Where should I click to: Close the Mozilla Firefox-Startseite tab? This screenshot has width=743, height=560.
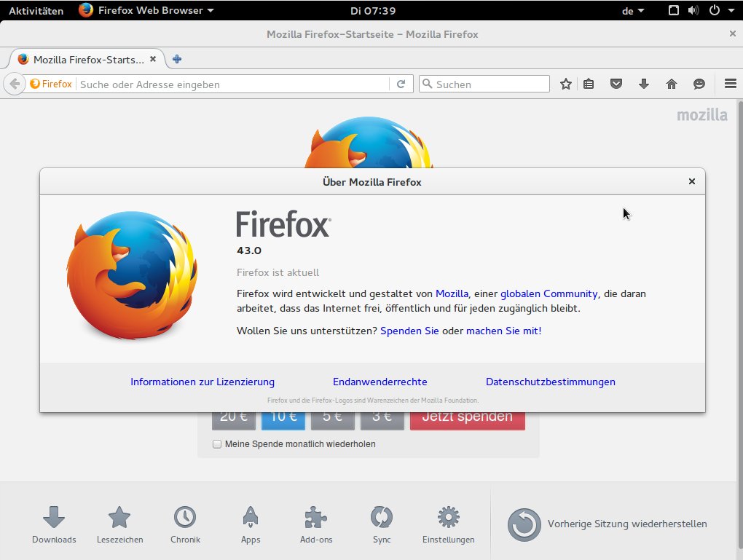152,59
